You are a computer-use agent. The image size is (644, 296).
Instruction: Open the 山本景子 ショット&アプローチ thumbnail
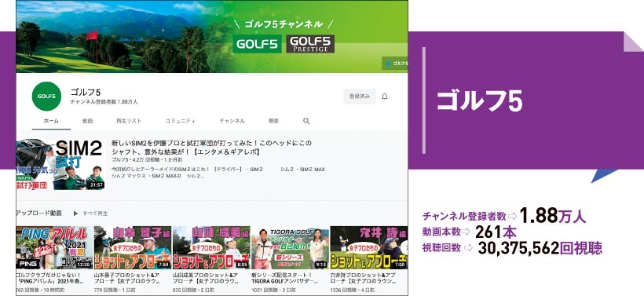click(x=133, y=248)
